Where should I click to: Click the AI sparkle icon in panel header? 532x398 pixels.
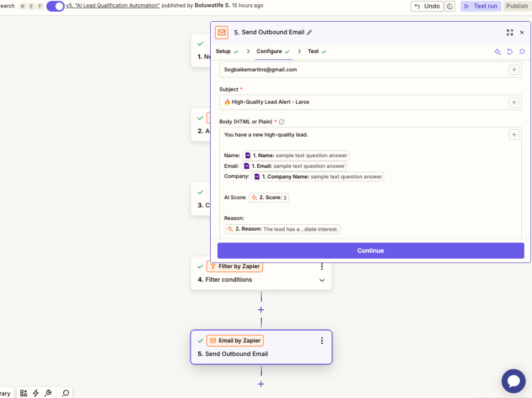click(x=497, y=52)
